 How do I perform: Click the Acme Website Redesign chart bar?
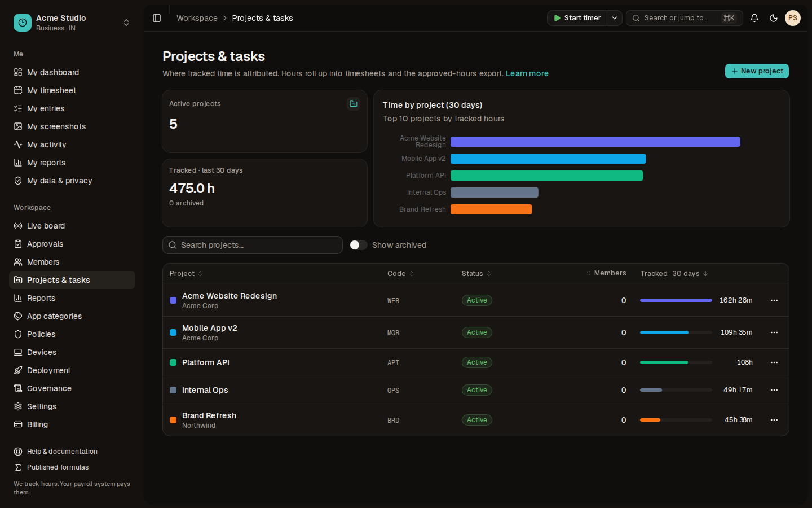point(595,142)
